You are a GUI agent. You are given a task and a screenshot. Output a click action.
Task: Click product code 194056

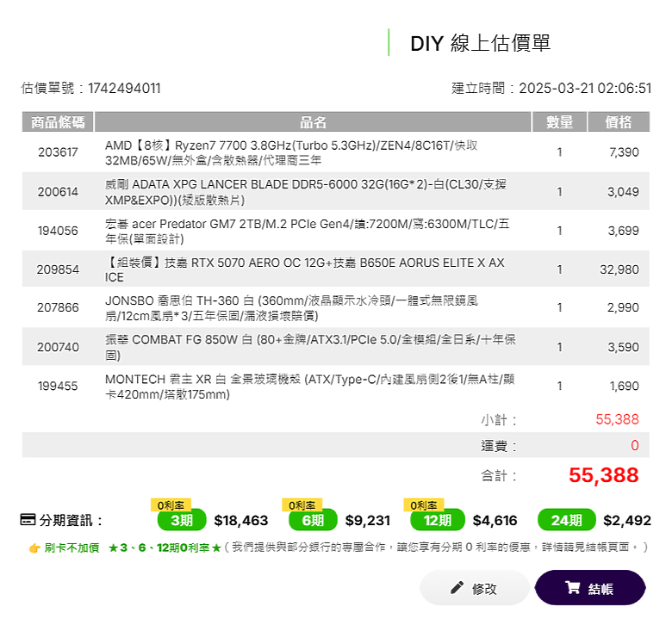click(x=58, y=231)
